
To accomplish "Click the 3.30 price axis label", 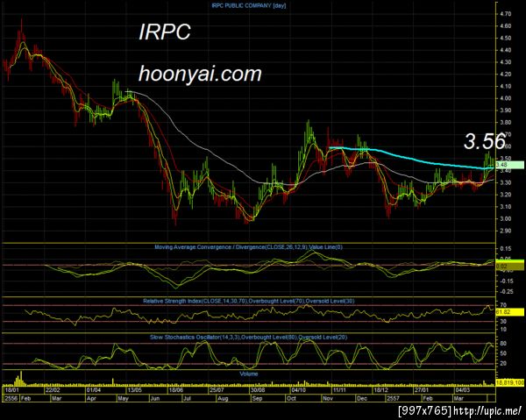I will [x=505, y=183].
